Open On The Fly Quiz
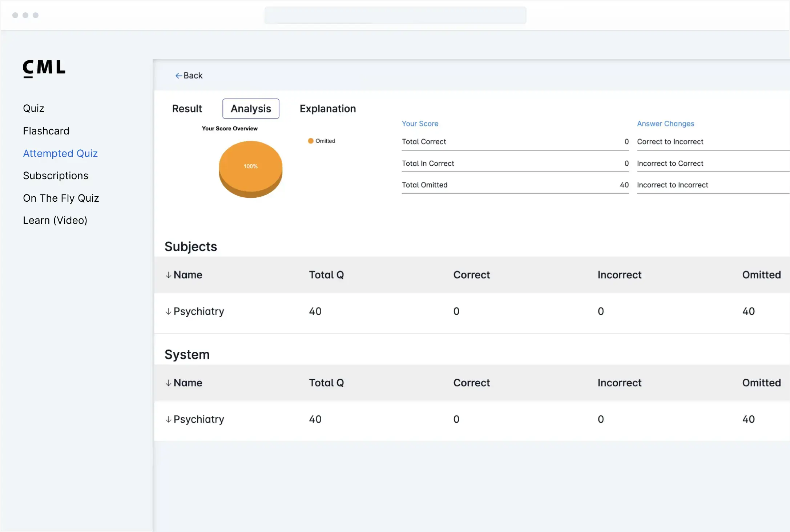Image resolution: width=790 pixels, height=532 pixels. tap(61, 198)
